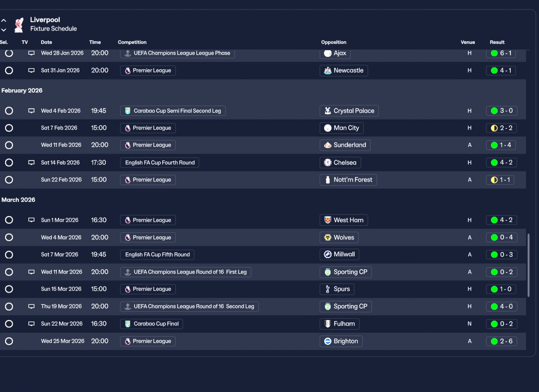Screen dimensions: 539x392
Task: Click the Ajax club badge
Action: (x=328, y=53)
